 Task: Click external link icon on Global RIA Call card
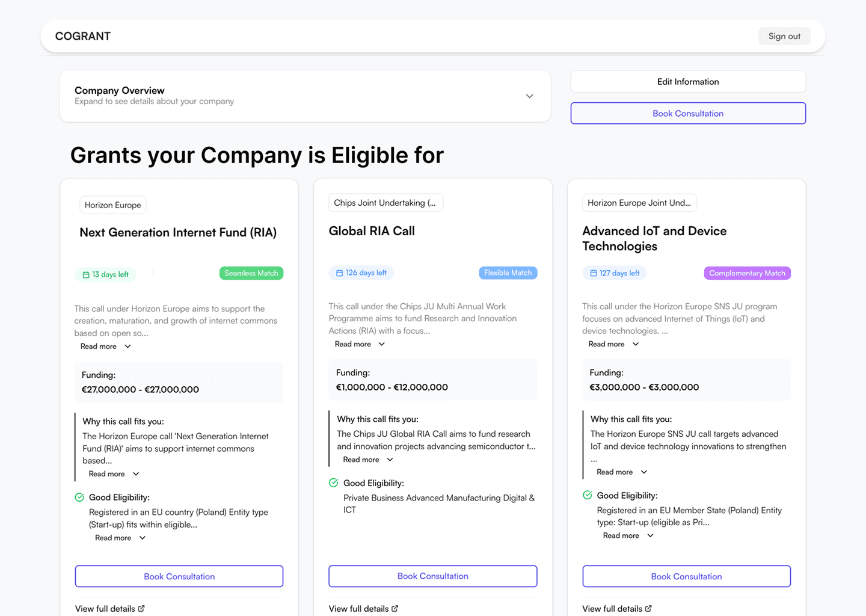(395, 608)
